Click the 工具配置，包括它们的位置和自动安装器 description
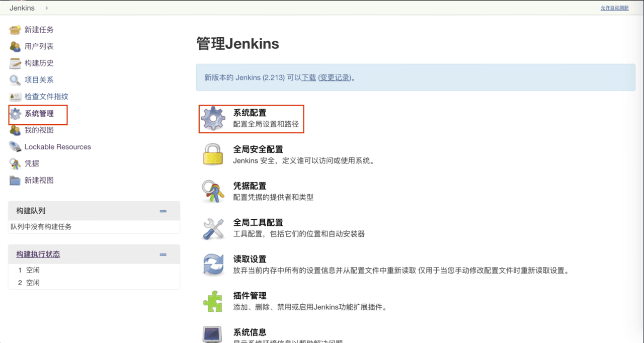The height and width of the screenshot is (343, 644). pyautogui.click(x=299, y=234)
